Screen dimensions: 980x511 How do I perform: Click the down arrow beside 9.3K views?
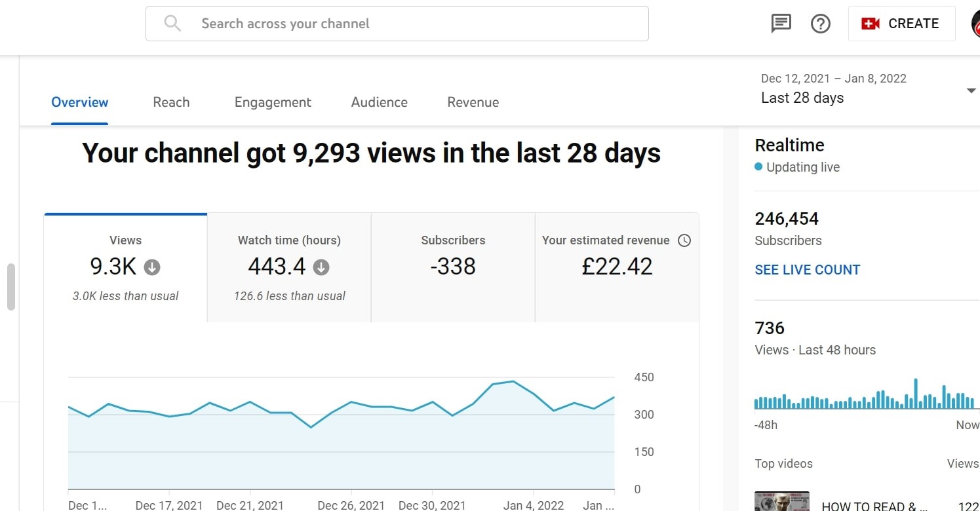click(152, 267)
